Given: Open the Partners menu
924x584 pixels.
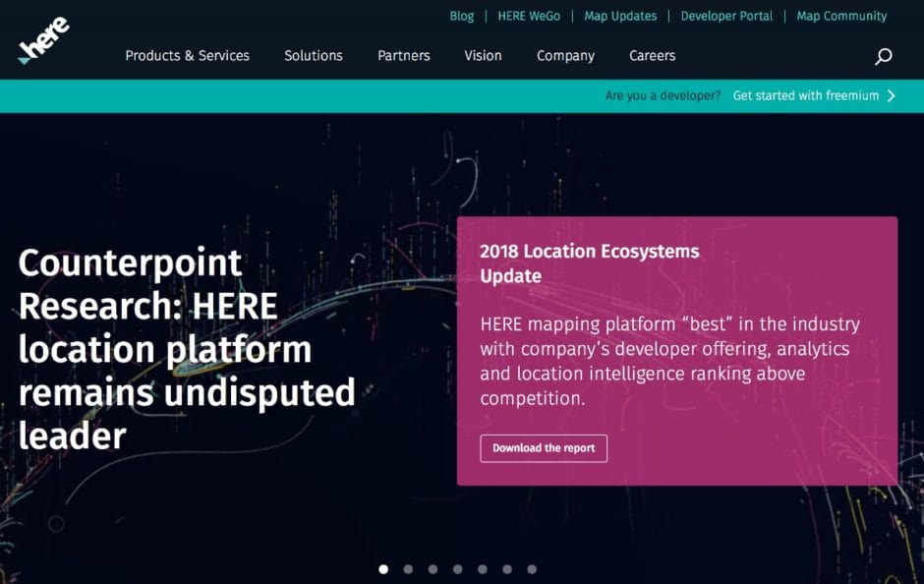Looking at the screenshot, I should click(404, 55).
